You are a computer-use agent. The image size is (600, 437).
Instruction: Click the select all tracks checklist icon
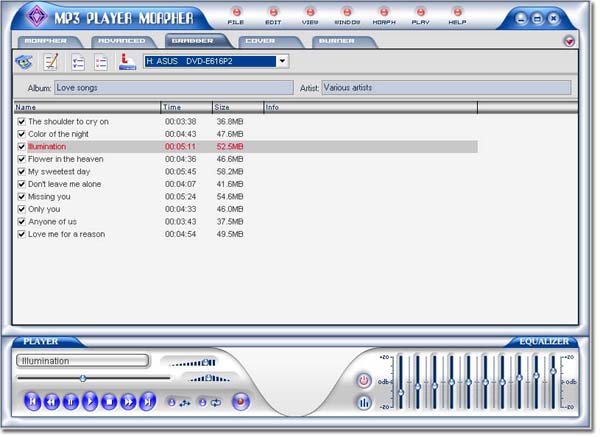tap(77, 62)
